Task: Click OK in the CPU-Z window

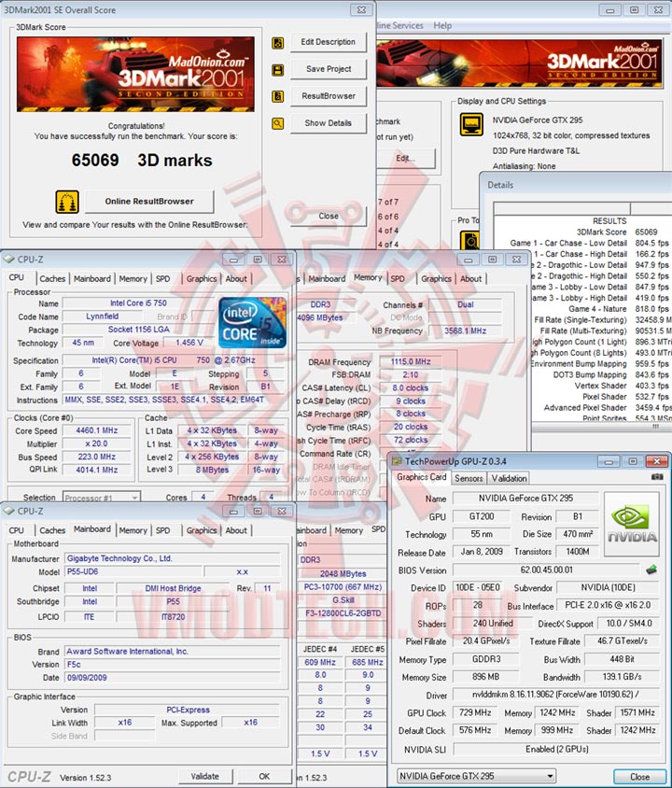Action: (x=265, y=777)
